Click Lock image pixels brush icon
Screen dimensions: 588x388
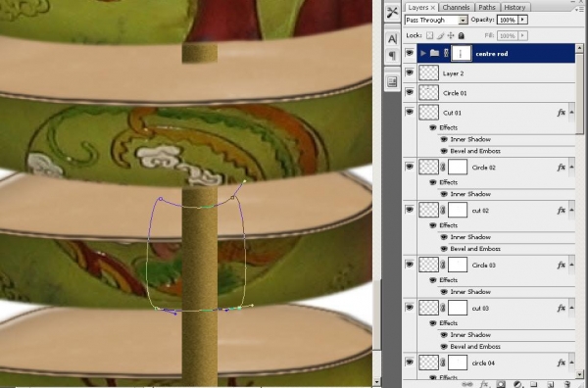coord(441,35)
